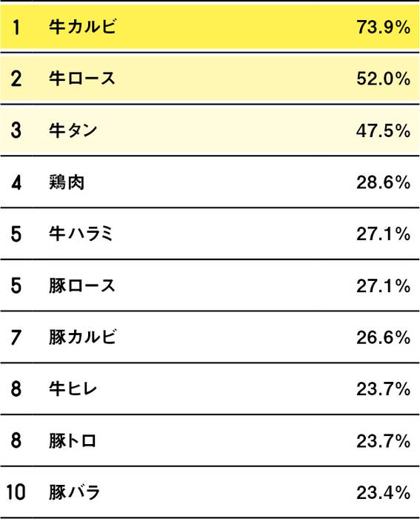Click the 26.6% percentage
The image size is (420, 519).
(x=383, y=337)
